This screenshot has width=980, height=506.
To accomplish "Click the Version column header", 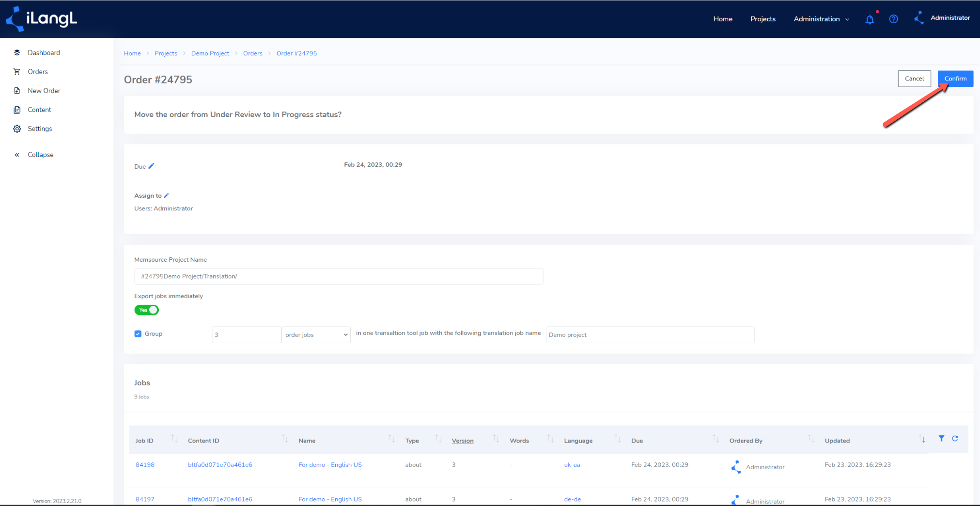I will pos(463,441).
